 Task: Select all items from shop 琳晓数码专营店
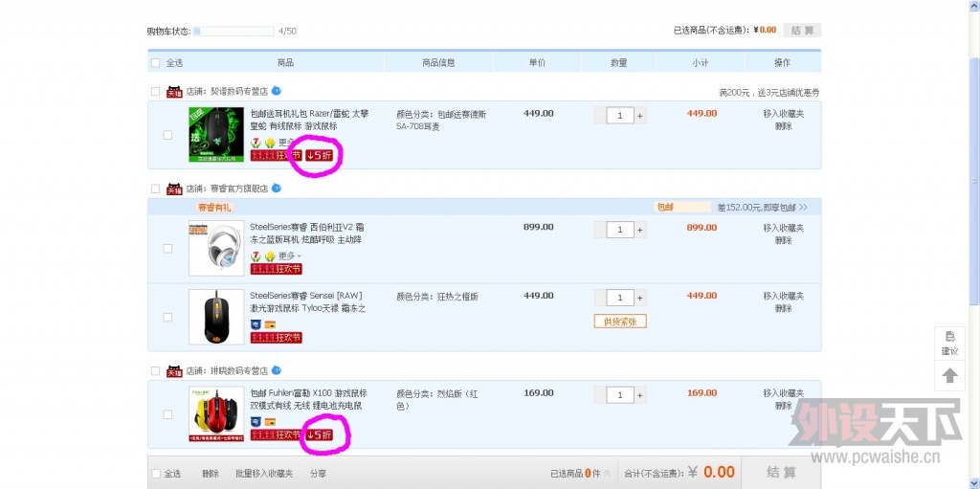coord(156,370)
